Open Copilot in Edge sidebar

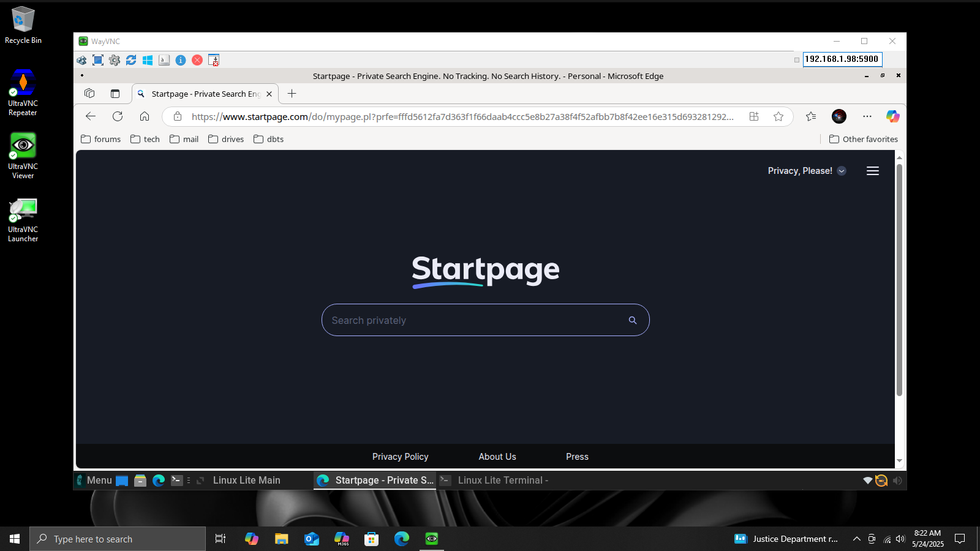click(893, 116)
